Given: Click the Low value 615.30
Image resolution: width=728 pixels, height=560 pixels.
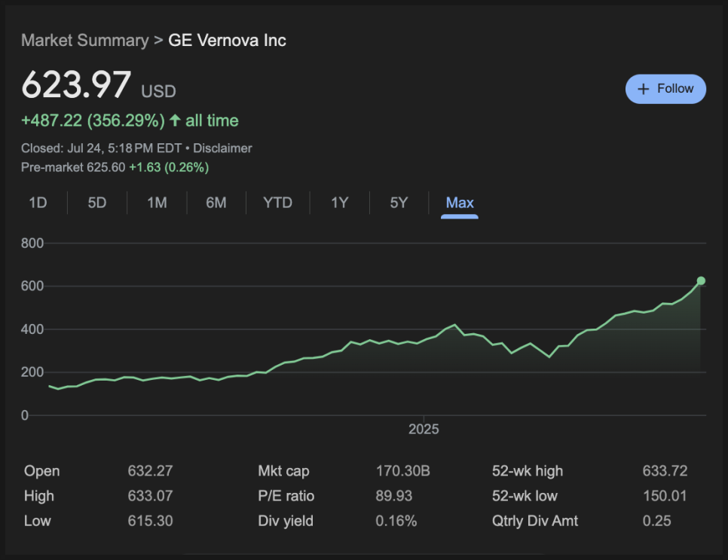Looking at the screenshot, I should (151, 521).
